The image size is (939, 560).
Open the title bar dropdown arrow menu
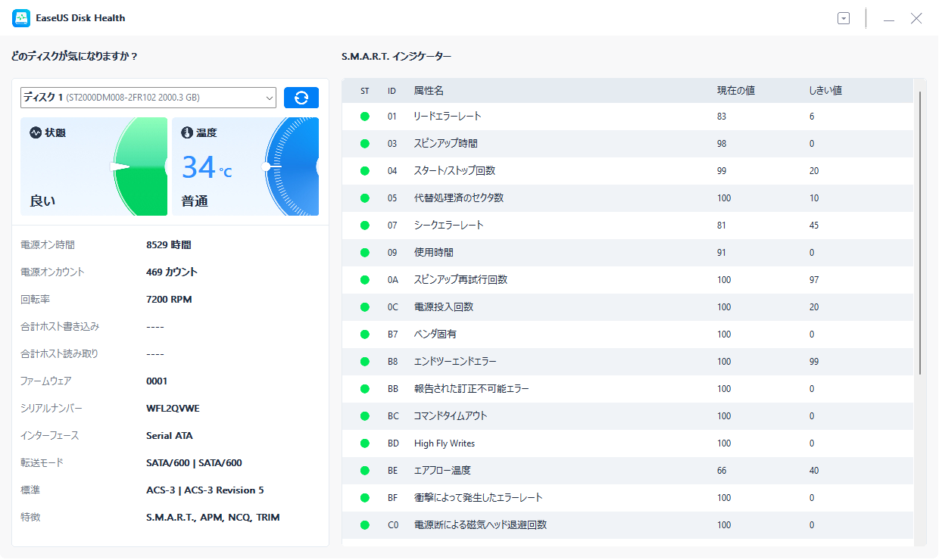click(843, 17)
